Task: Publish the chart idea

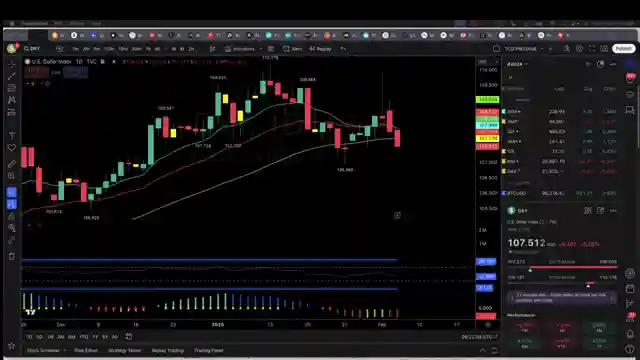Action: [623, 49]
